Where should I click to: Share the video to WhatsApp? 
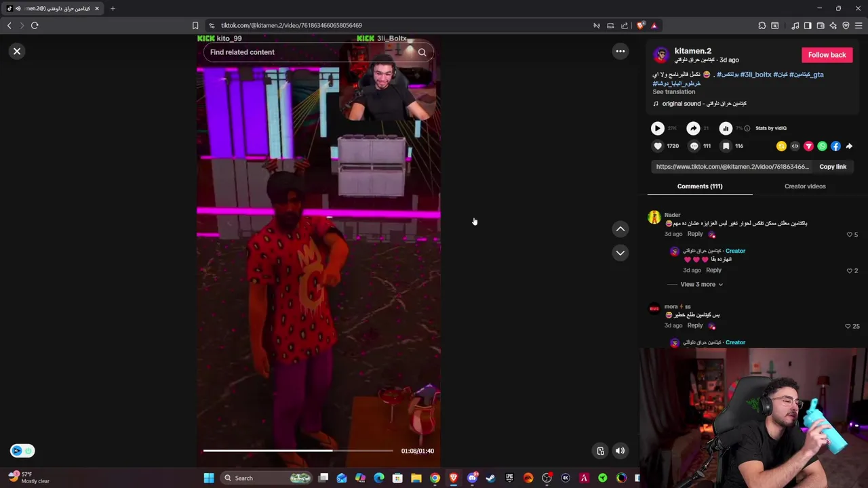822,146
